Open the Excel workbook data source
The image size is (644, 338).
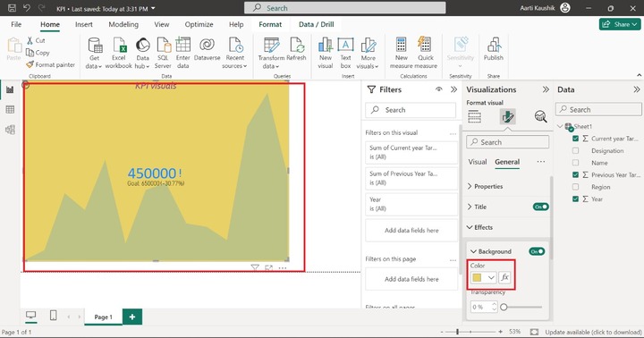pyautogui.click(x=119, y=53)
